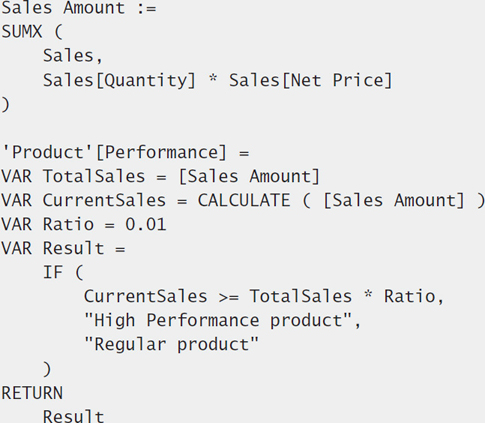Click "Regular product" string
Image resolution: width=485 pixels, height=423 pixels.
(172, 345)
